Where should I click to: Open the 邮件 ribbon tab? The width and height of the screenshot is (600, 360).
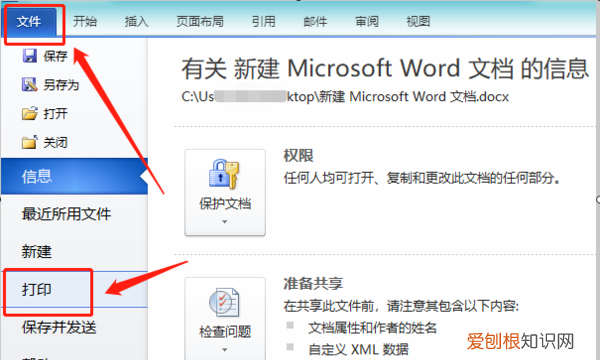pyautogui.click(x=315, y=21)
